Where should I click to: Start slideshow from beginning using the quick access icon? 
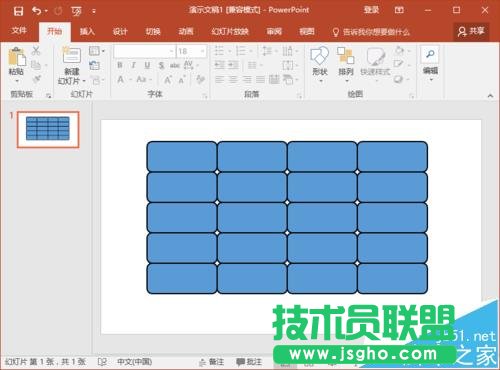[x=76, y=11]
